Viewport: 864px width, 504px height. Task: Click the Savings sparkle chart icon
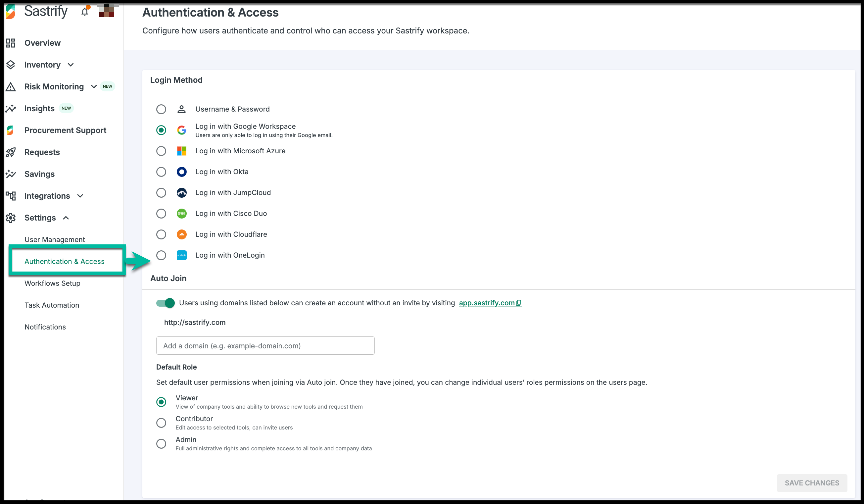(11, 174)
